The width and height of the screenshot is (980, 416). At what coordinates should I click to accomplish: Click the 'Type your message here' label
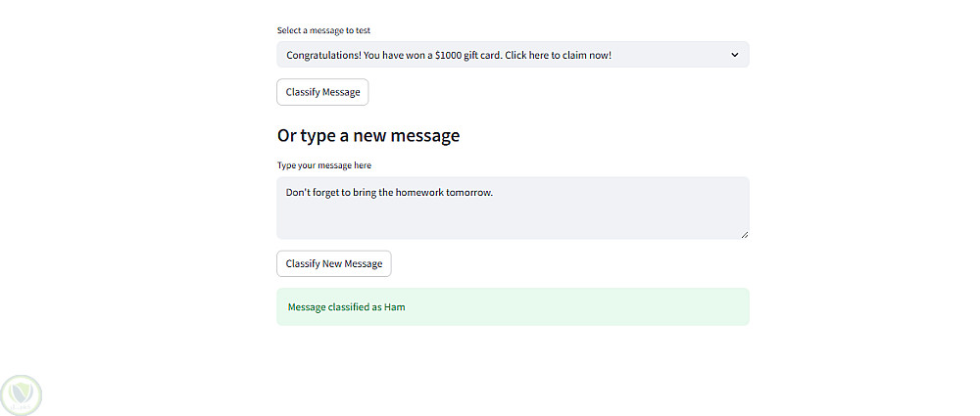click(324, 164)
